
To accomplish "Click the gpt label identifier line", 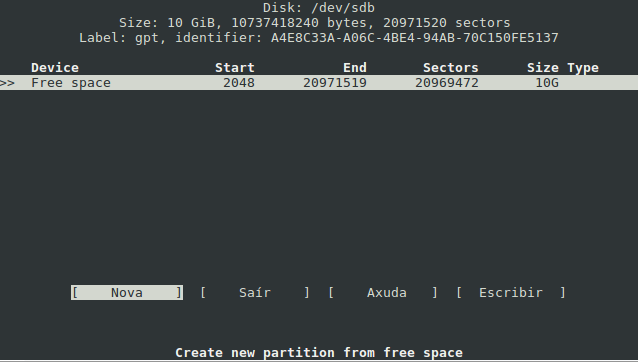I will 319,38.
